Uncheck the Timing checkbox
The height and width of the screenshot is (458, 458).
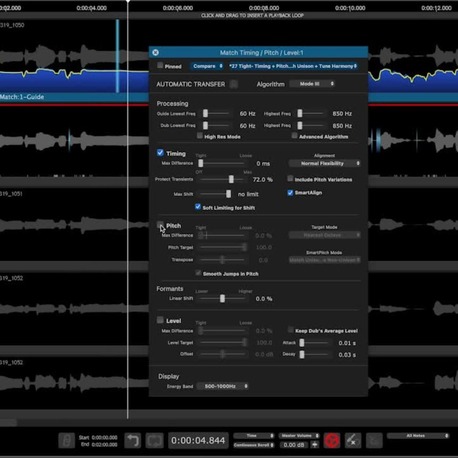(160, 153)
